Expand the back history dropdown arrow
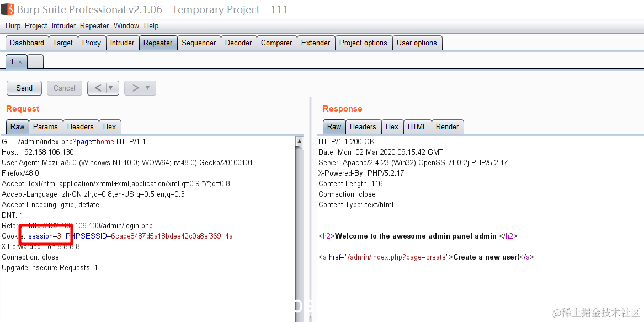This screenshot has height=322, width=644. [x=111, y=88]
